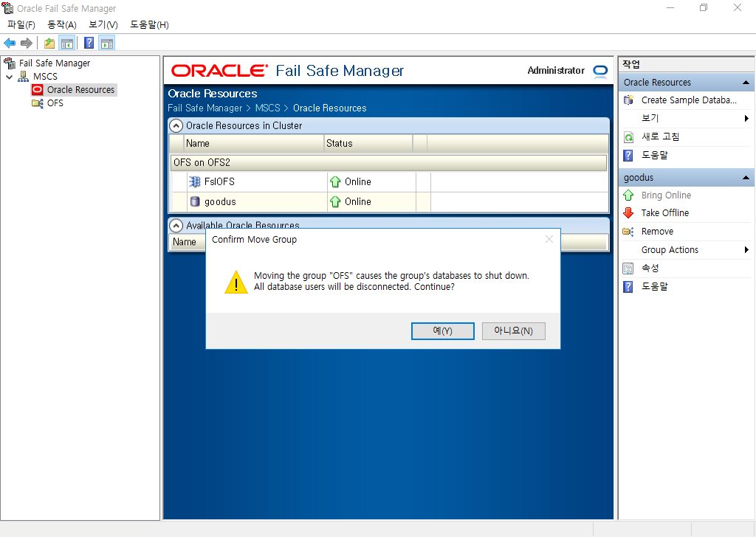Open the 동작(A) menu
The height and width of the screenshot is (537, 756).
point(62,24)
